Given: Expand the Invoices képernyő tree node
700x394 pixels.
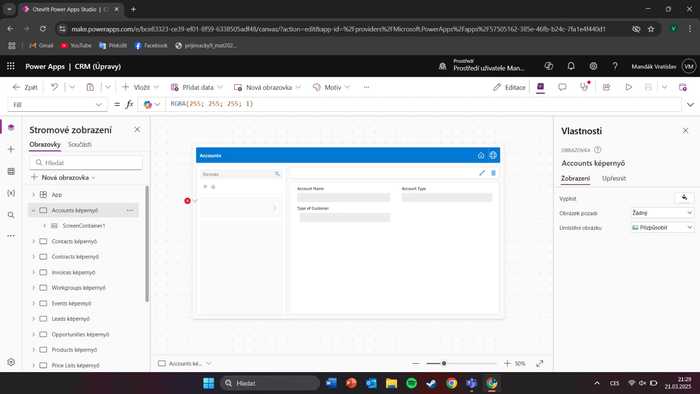Looking at the screenshot, I should (33, 272).
